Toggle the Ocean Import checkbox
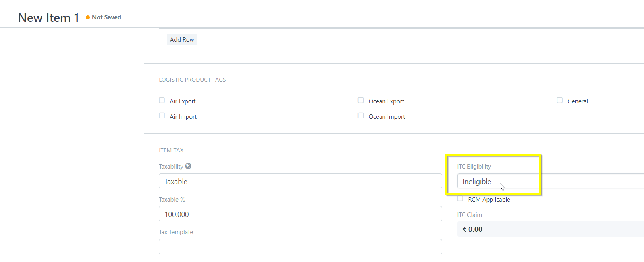The height and width of the screenshot is (262, 644). (361, 116)
